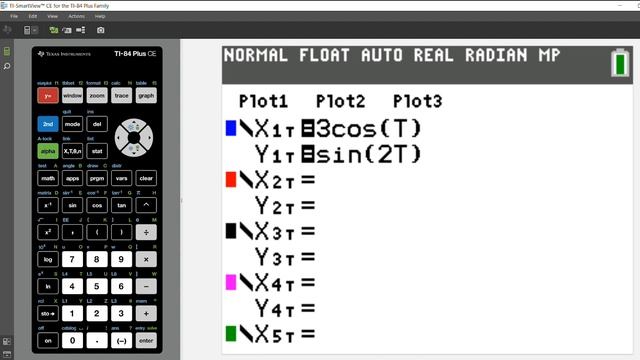Toggle the highlighted equals sign of Y1T

[308, 154]
